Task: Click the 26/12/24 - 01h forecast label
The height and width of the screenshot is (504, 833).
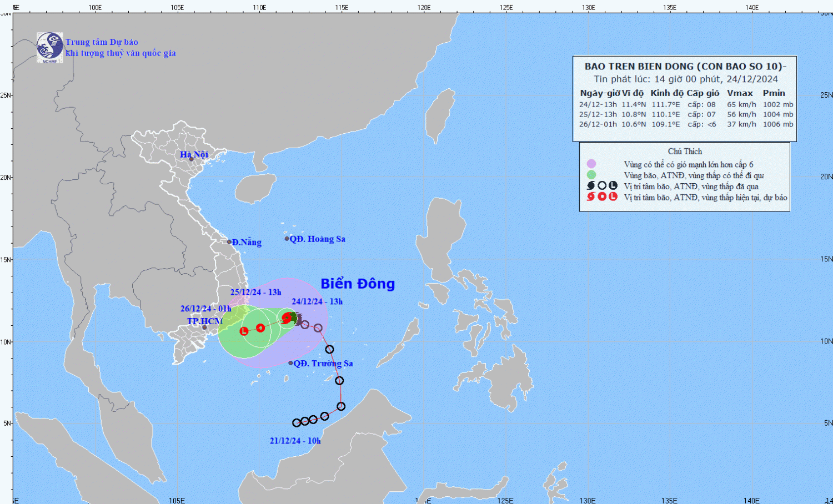Action: coord(205,309)
